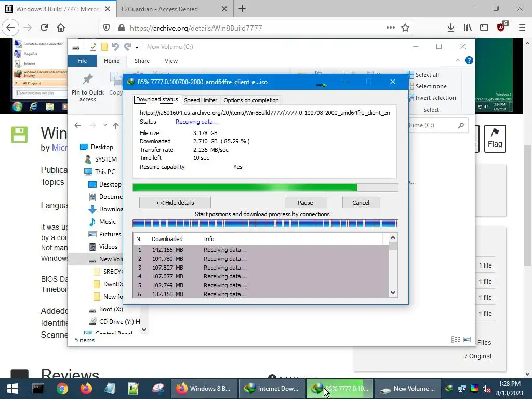The image size is (532, 399).
Task: Select Boot (X:) drive
Action: (105, 309)
